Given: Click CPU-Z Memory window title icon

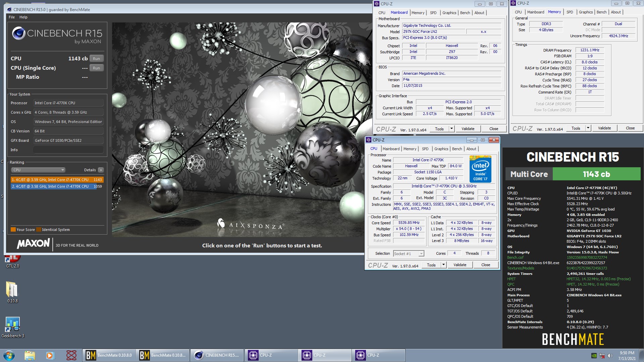Looking at the screenshot, I should coord(514,3).
